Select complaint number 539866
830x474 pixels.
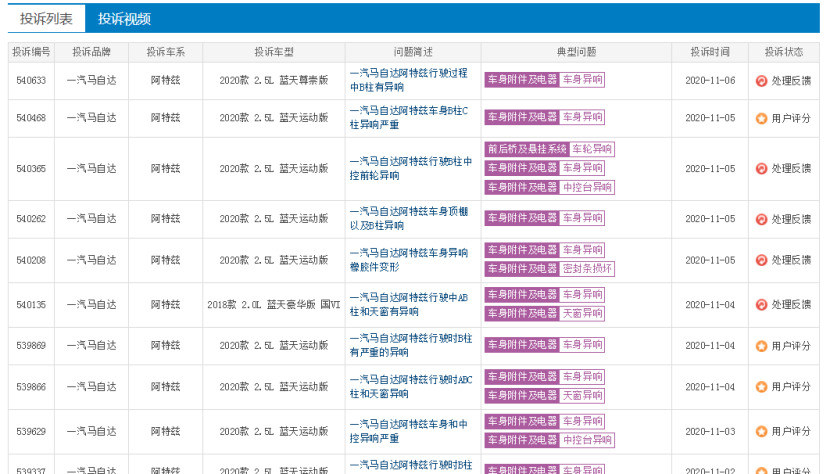(31, 387)
